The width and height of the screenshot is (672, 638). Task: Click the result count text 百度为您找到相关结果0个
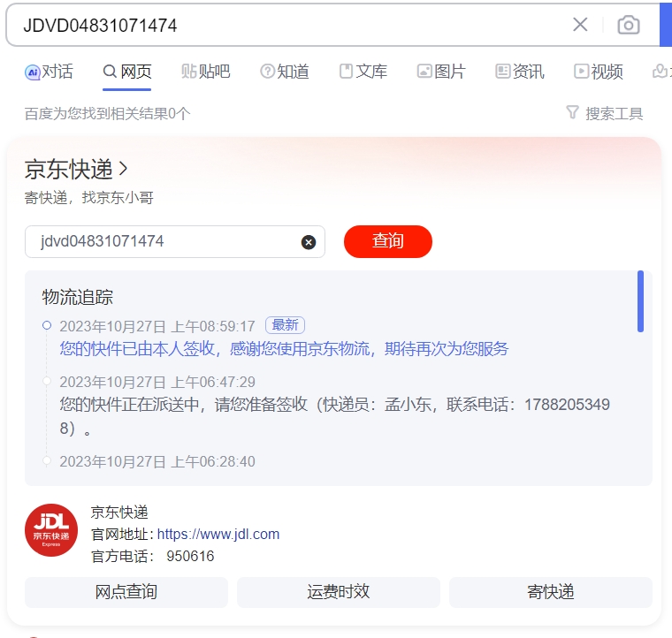pos(107,113)
